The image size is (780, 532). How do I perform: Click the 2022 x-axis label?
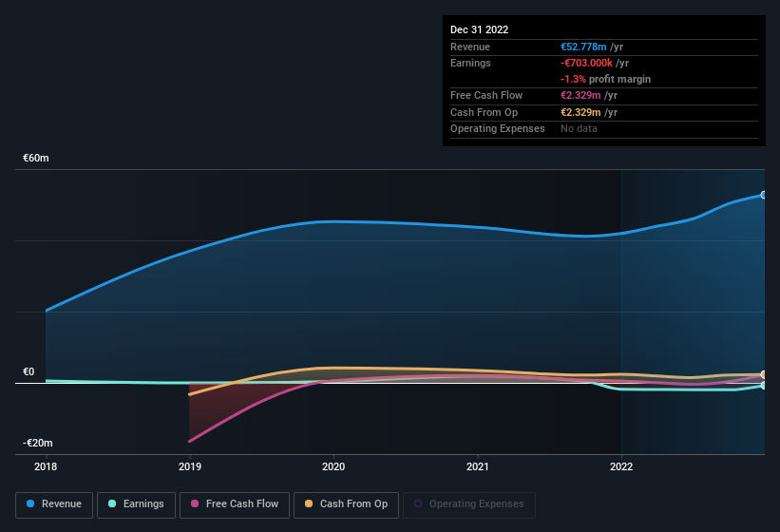click(x=621, y=466)
